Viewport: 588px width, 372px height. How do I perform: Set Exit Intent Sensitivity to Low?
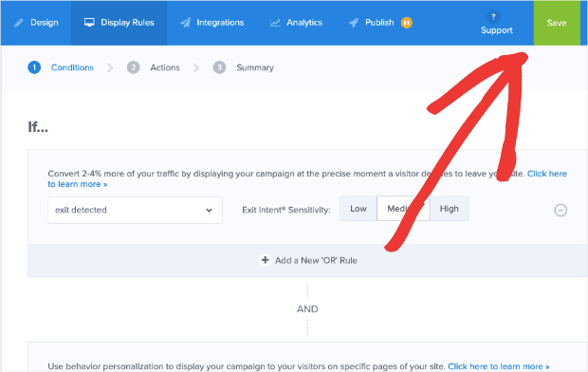(x=358, y=209)
